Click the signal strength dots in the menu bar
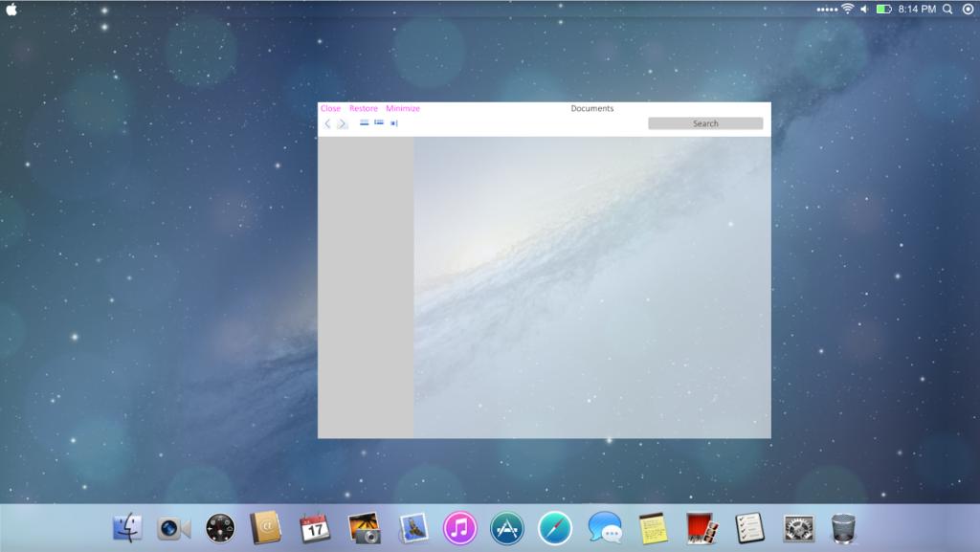Image resolution: width=980 pixels, height=552 pixels. coord(827,10)
